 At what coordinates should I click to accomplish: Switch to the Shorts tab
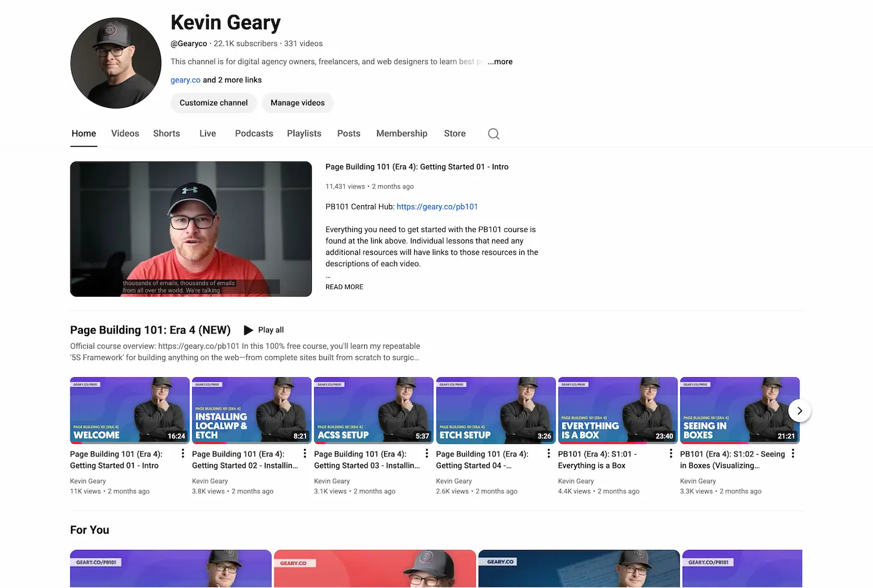click(166, 133)
